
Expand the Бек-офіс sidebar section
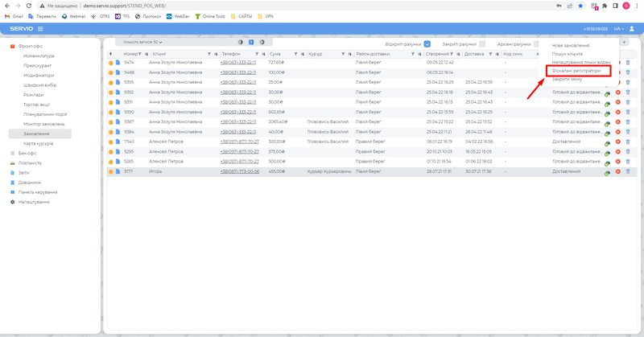tap(27, 152)
